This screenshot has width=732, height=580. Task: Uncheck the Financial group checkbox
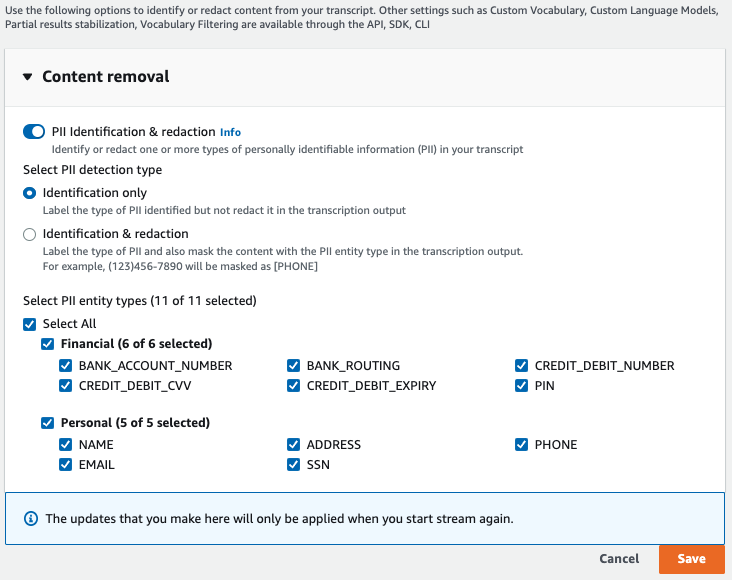(48, 344)
